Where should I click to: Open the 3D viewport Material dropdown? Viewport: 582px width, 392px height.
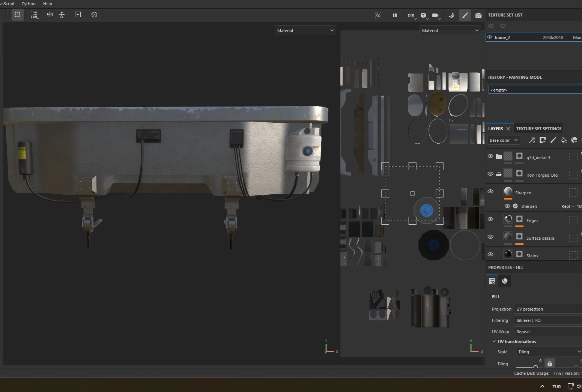click(305, 31)
